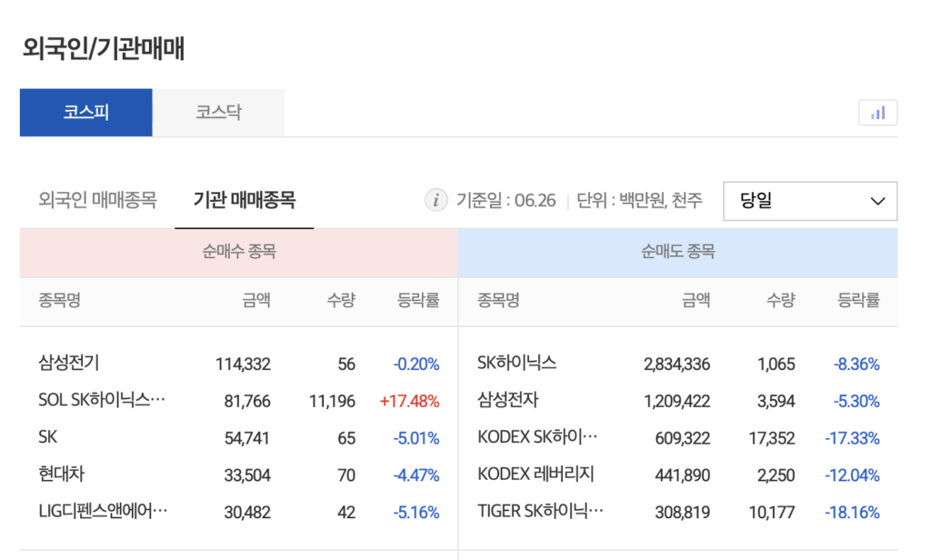Viewport: 931px width, 560px height.
Task: Click the 외국인/기관매매 section title
Action: click(104, 48)
